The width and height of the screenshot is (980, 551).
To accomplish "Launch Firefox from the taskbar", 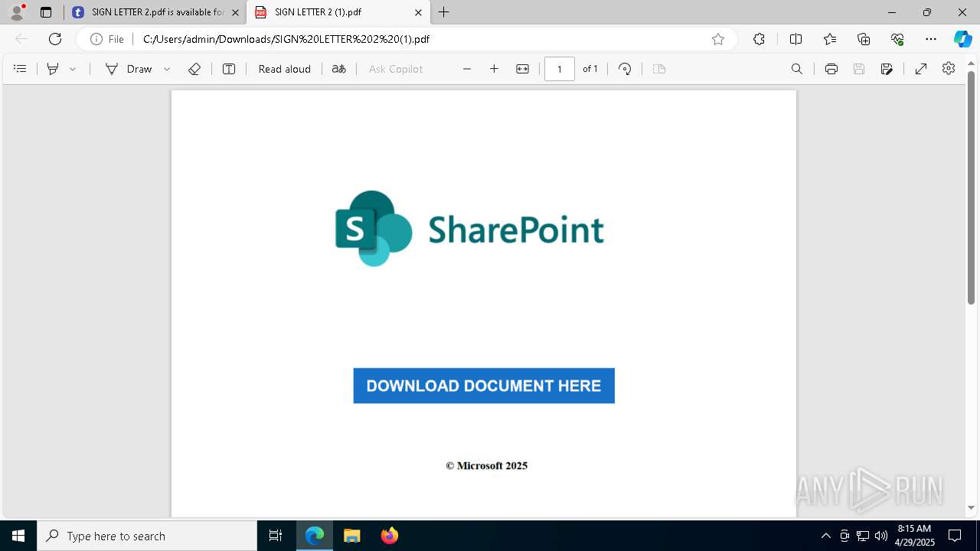I will point(389,536).
